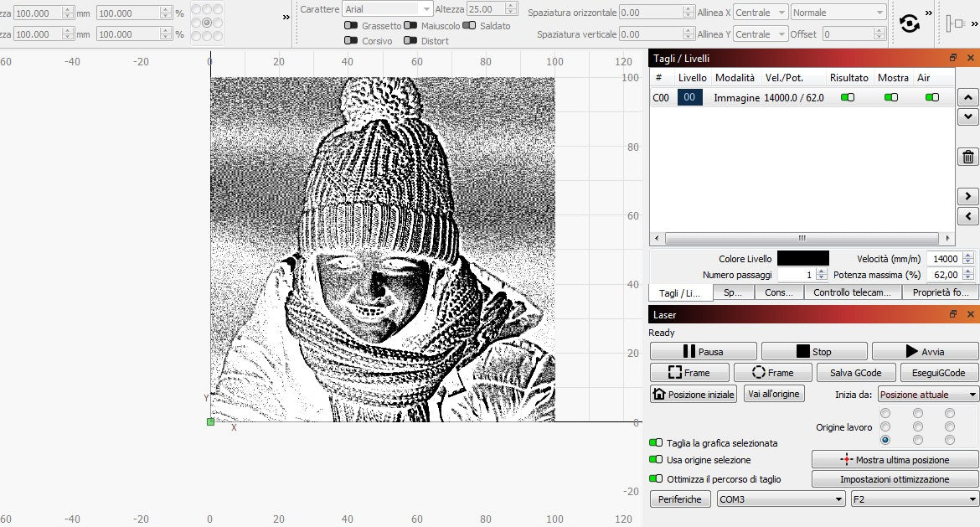Open the COM3 port dropdown

coord(781,499)
